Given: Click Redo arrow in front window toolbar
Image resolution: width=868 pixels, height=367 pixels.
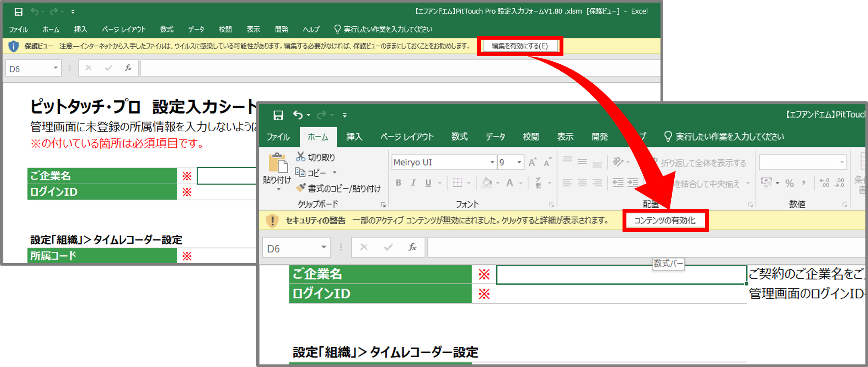Looking at the screenshot, I should point(321,115).
